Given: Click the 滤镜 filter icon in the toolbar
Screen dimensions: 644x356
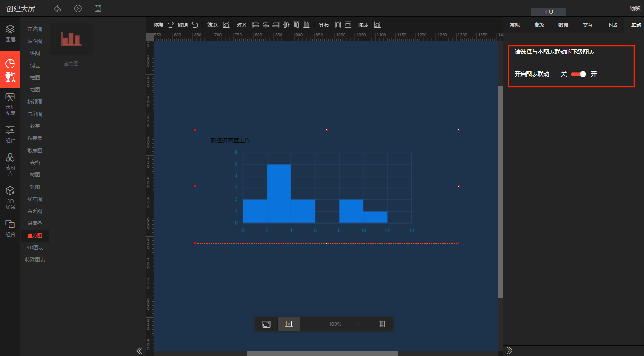Looking at the screenshot, I should tap(226, 25).
